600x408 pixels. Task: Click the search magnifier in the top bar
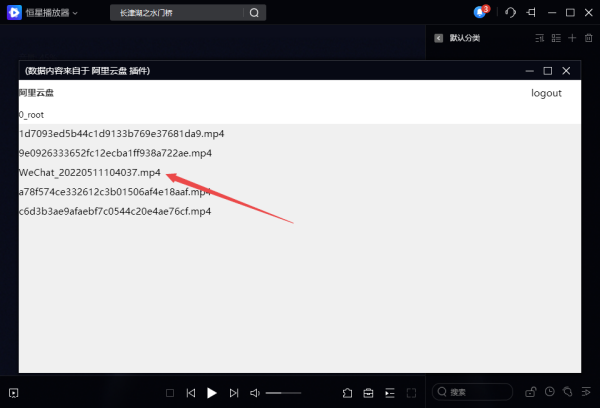point(254,13)
